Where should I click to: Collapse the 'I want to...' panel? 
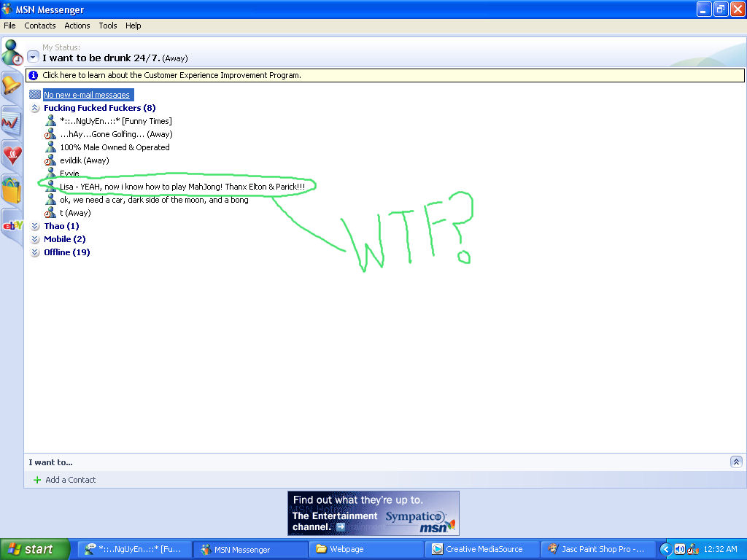(x=736, y=462)
